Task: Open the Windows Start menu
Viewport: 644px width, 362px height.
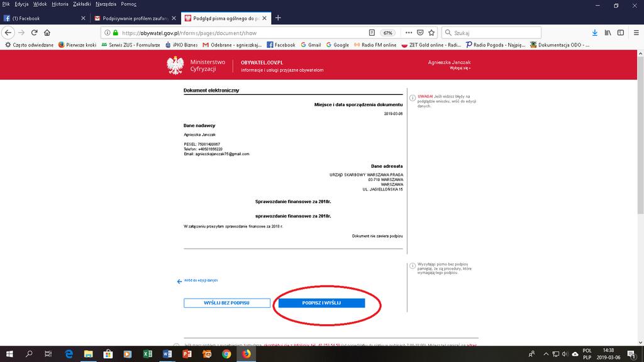Action: [9, 354]
